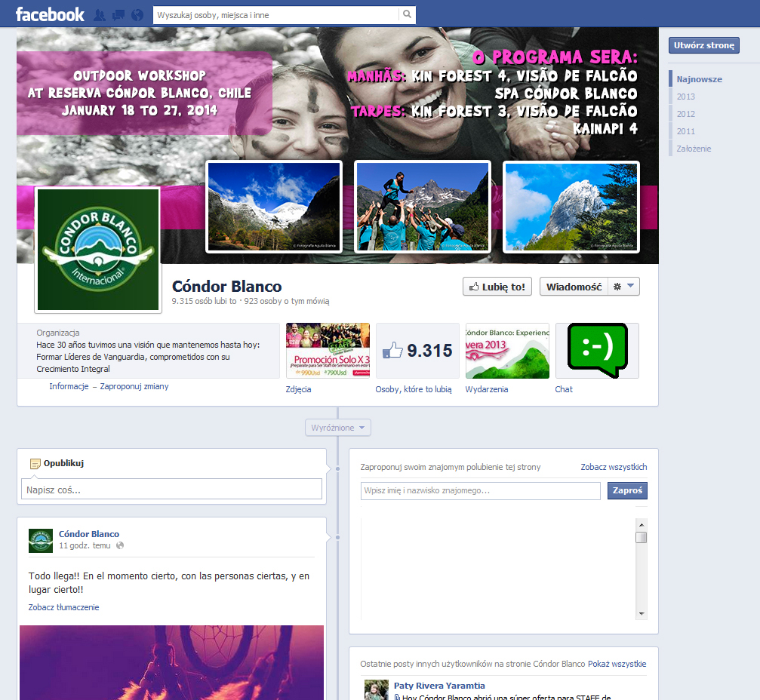Open messages icon in top bar
The image size is (760, 700).
point(118,15)
